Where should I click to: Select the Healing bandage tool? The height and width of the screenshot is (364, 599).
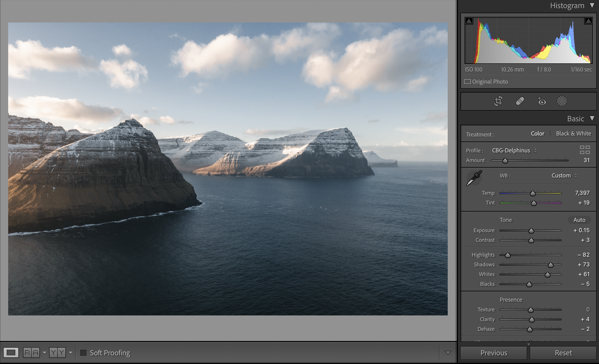(x=520, y=101)
